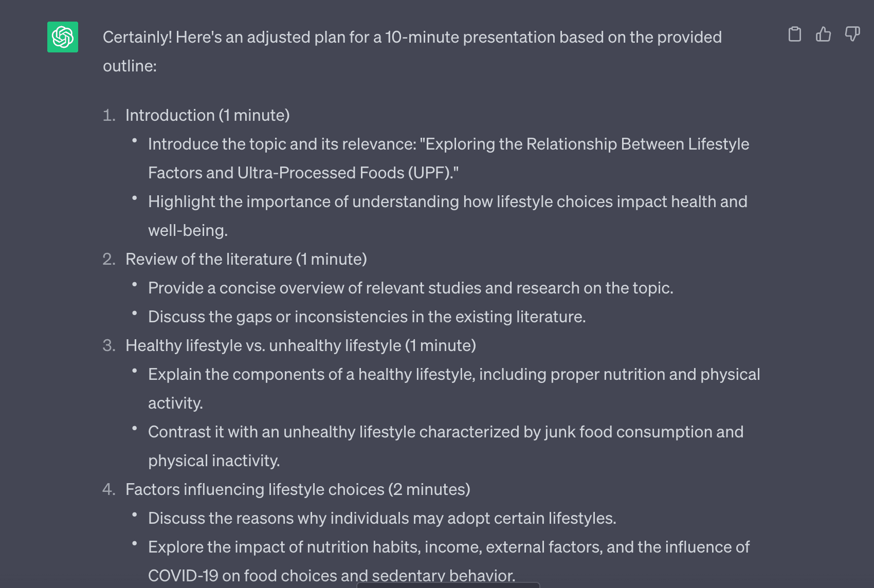Viewport: 874px width, 588px height.
Task: Click 'Explain the components of a healthy lifestyle' bullet
Action: [x=454, y=389]
